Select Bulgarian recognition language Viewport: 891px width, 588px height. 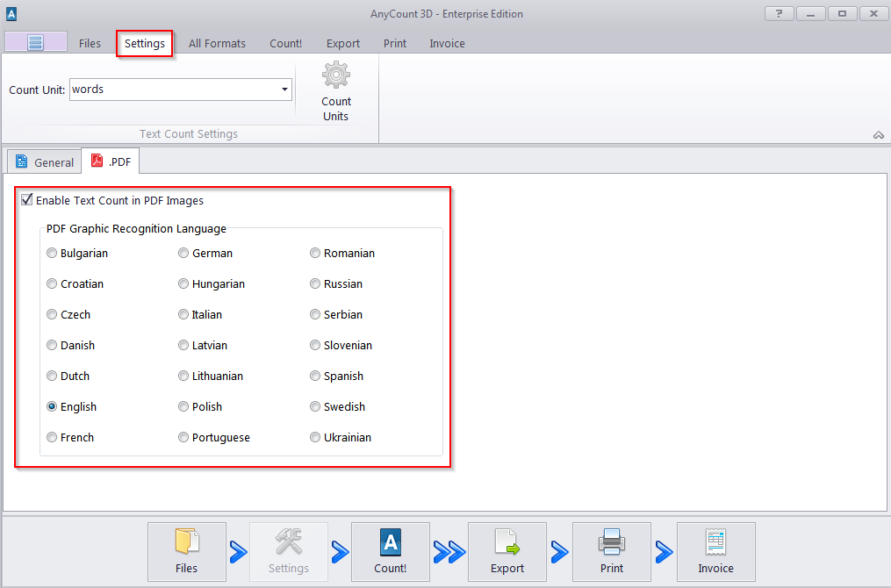click(x=77, y=253)
